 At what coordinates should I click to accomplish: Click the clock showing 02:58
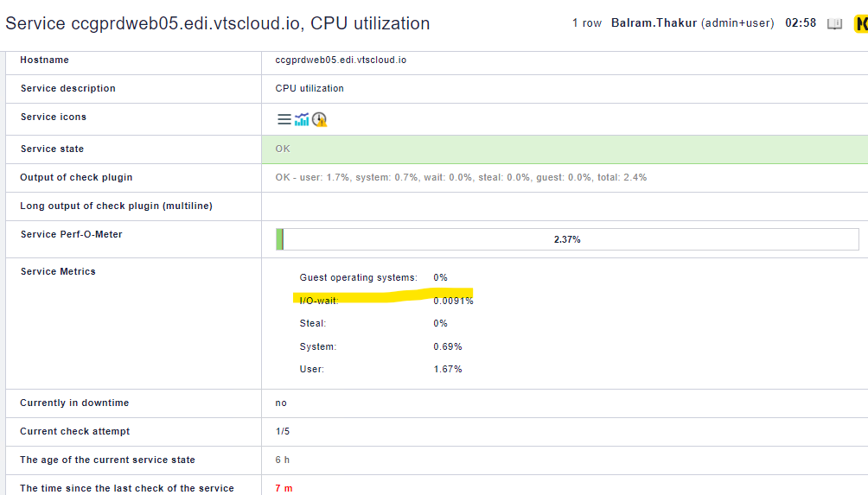800,23
